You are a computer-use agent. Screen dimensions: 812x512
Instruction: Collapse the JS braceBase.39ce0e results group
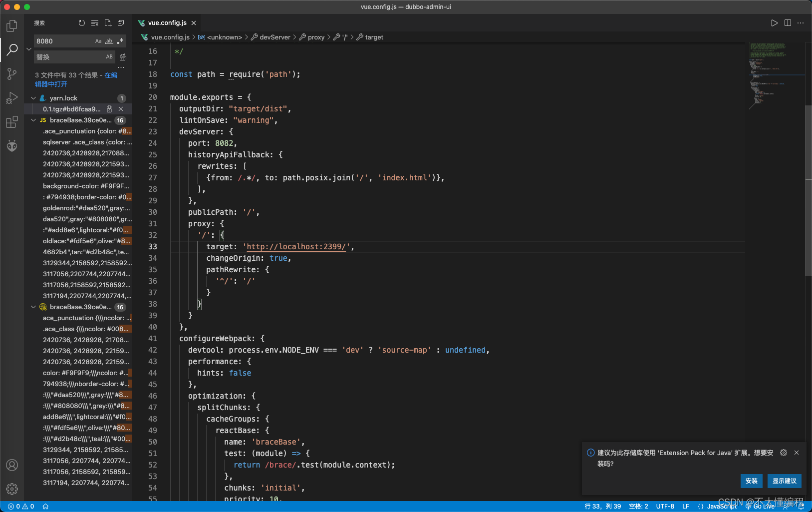click(x=33, y=120)
